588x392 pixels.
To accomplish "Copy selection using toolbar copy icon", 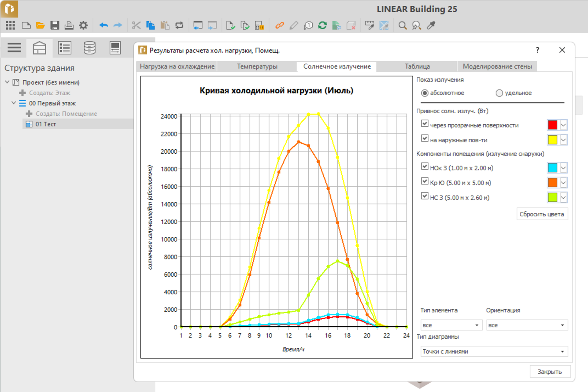I will point(150,25).
